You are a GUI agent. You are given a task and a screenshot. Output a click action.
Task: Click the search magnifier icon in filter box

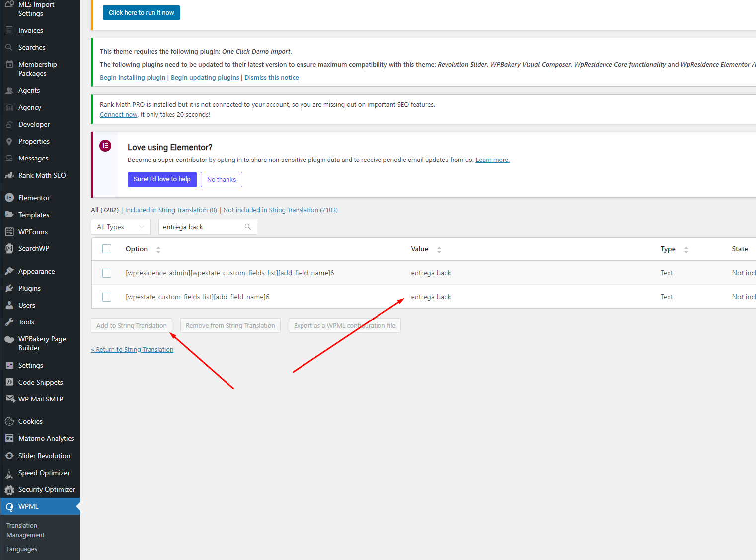[248, 227]
